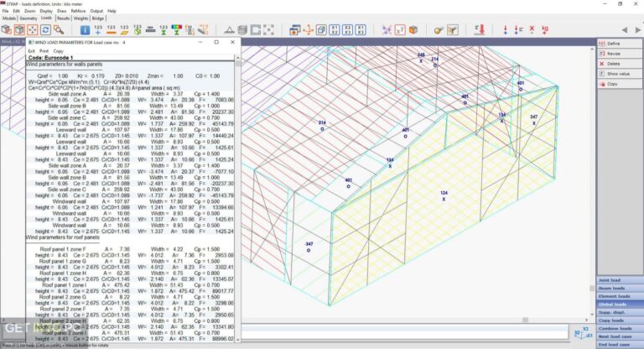
Task: Click the model view horizontal scrollbar thumb
Action: pyautogui.click(x=525, y=320)
